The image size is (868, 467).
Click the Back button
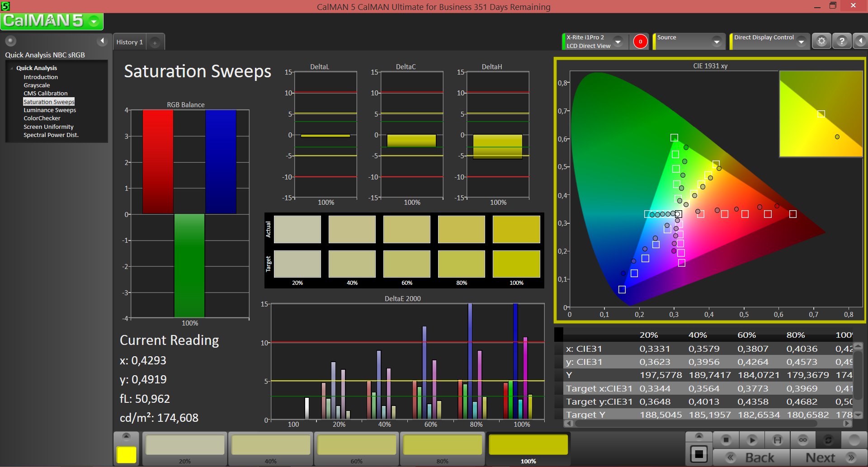[752, 458]
